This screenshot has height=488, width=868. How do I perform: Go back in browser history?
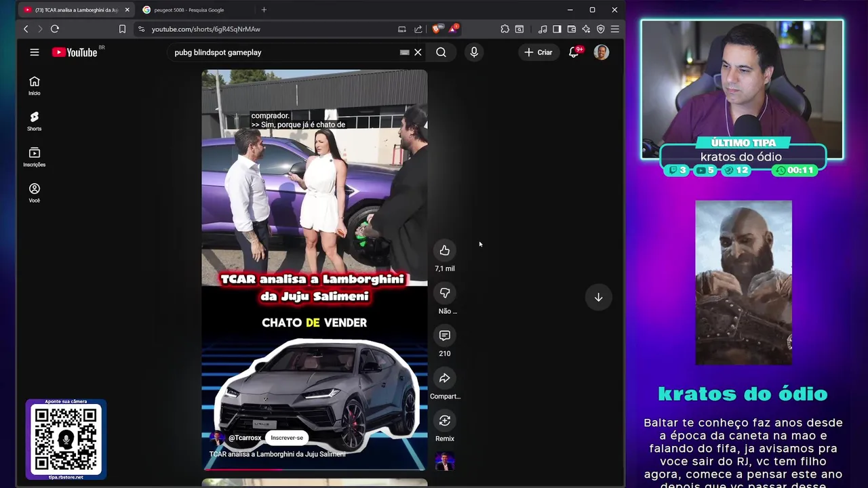click(x=26, y=29)
